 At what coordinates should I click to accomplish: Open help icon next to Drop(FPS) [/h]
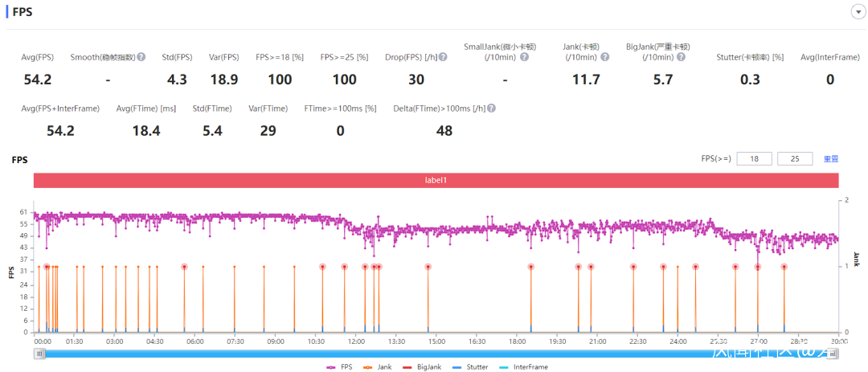pyautogui.click(x=443, y=57)
